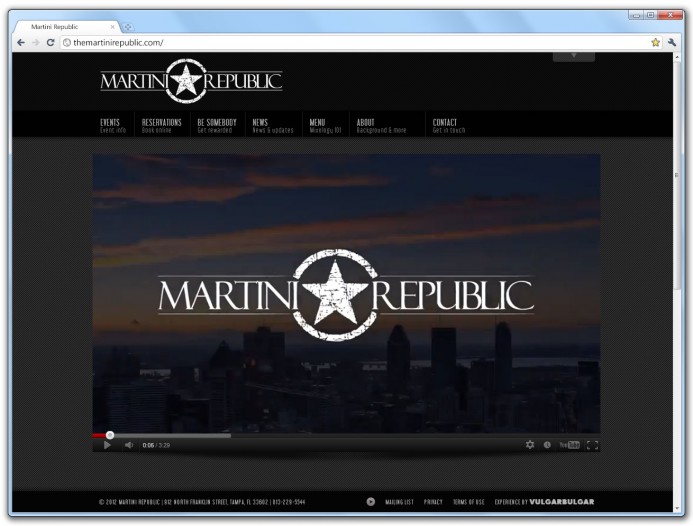Reload the page with the refresh icon

tap(50, 42)
